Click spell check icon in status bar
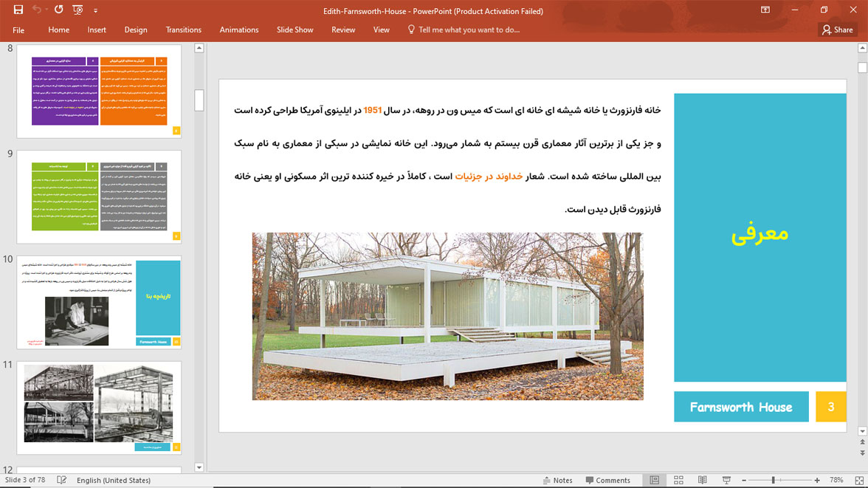This screenshot has height=488, width=868. tap(61, 480)
